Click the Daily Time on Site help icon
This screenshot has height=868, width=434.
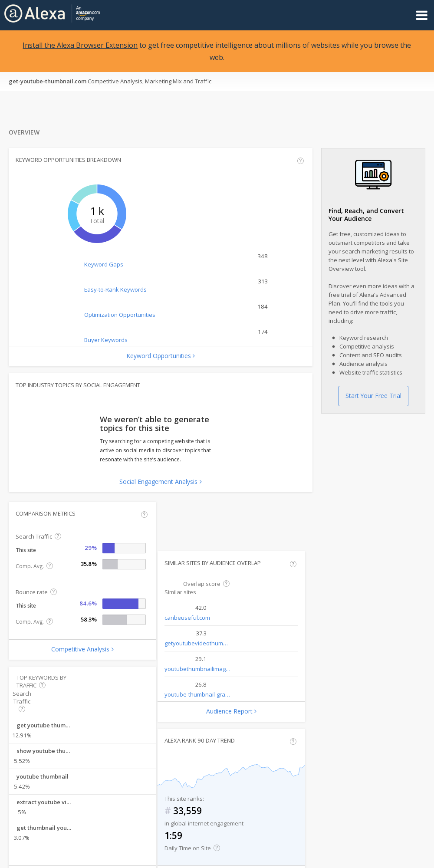coord(217,848)
